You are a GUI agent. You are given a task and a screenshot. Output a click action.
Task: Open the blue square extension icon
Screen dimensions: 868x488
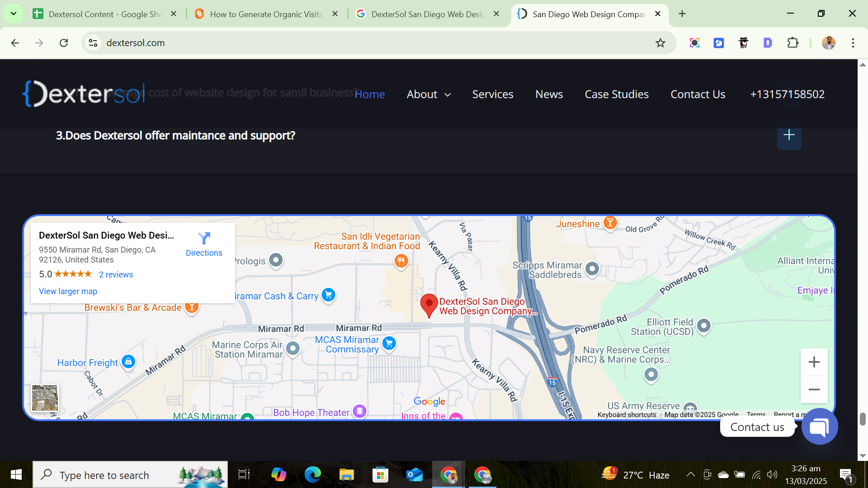[719, 43]
